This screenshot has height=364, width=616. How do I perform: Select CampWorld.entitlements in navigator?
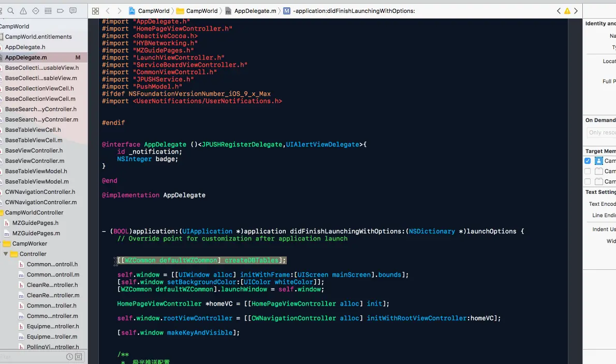point(38,37)
